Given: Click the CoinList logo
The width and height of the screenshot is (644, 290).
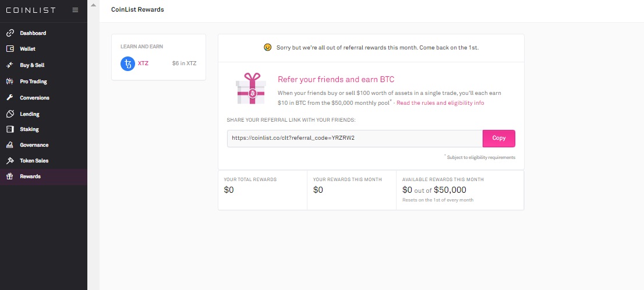Looking at the screenshot, I should point(32,10).
